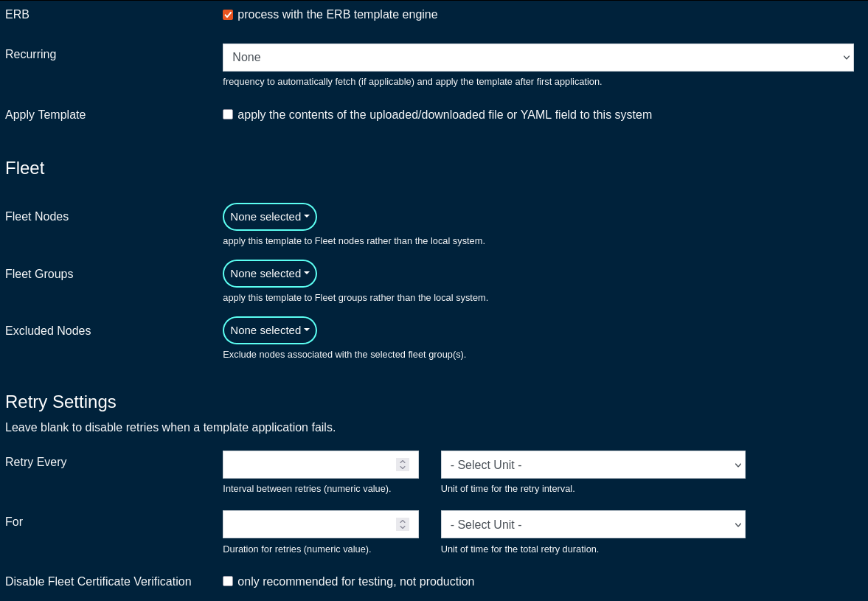Decrease the Retry Every value with down arrow
Screen dimensions: 868x601
(403, 468)
